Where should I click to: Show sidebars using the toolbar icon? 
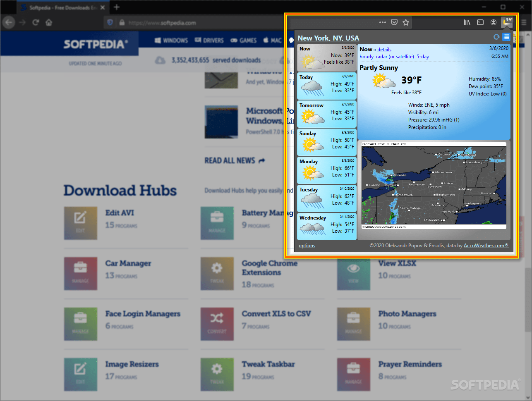(480, 22)
